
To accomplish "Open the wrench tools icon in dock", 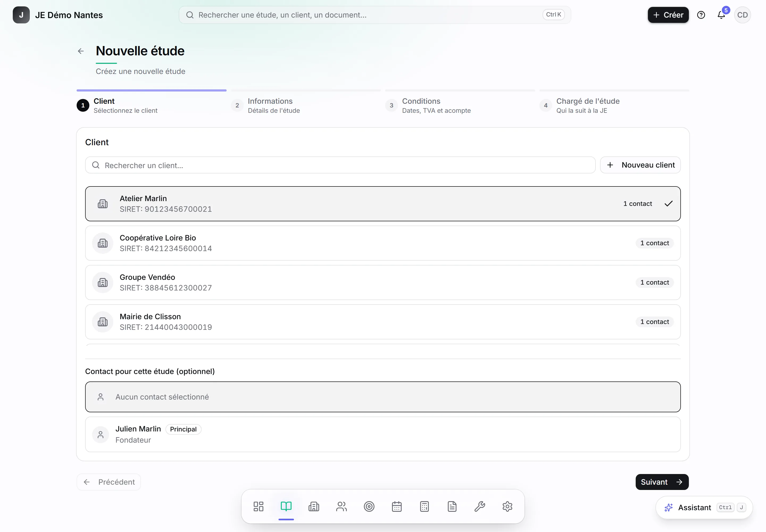I will [480, 506].
